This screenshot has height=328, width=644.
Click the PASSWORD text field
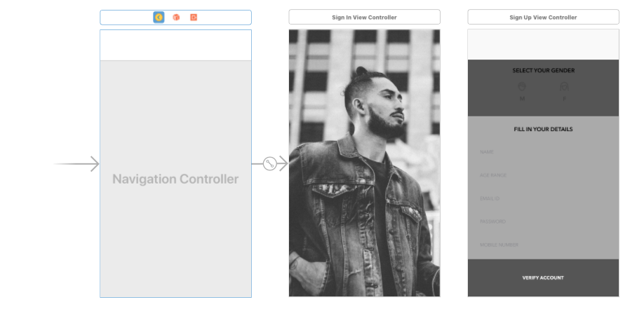coord(543,221)
